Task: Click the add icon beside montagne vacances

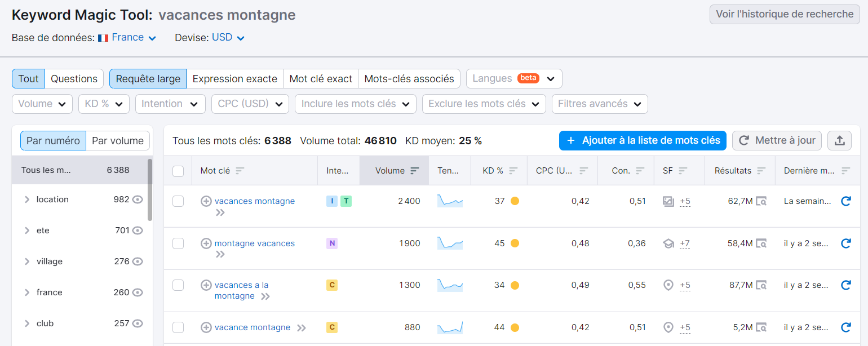Action: pyautogui.click(x=206, y=243)
